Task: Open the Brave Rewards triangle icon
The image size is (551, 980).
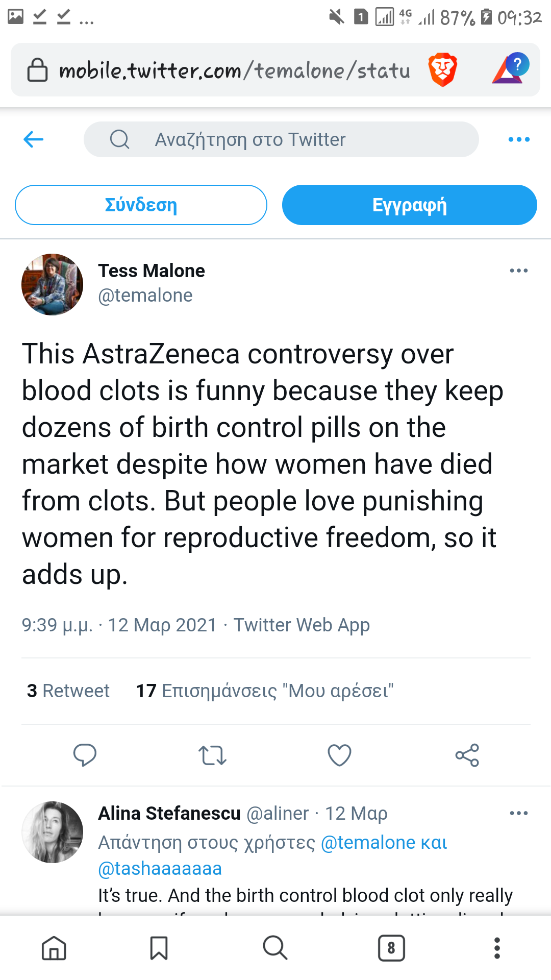Action: (x=510, y=69)
